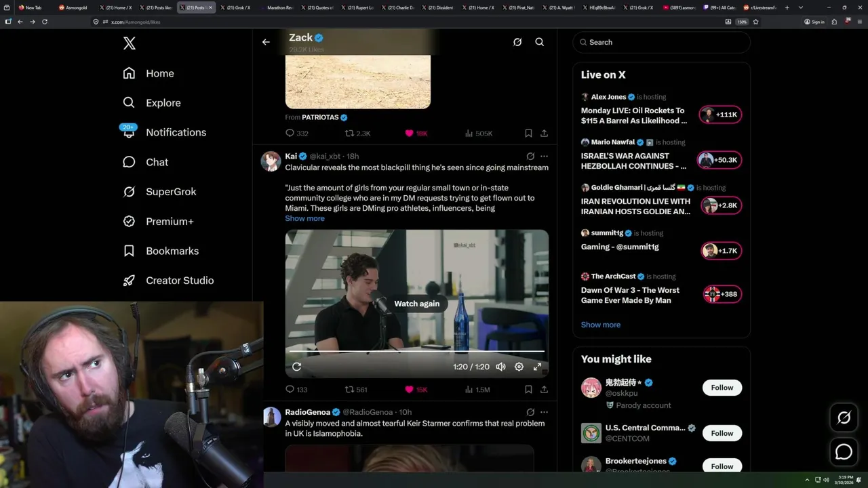This screenshot has height=488, width=868.
Task: Open the list all tabs dropdown
Action: [x=801, y=7]
